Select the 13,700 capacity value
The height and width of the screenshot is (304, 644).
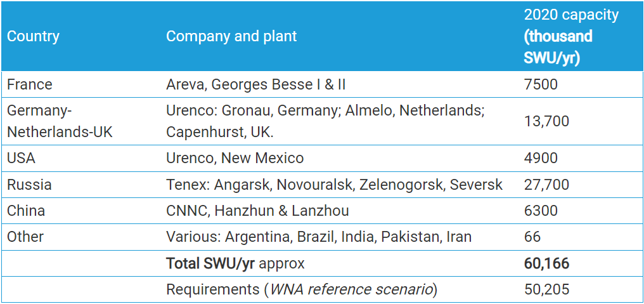[x=546, y=121]
